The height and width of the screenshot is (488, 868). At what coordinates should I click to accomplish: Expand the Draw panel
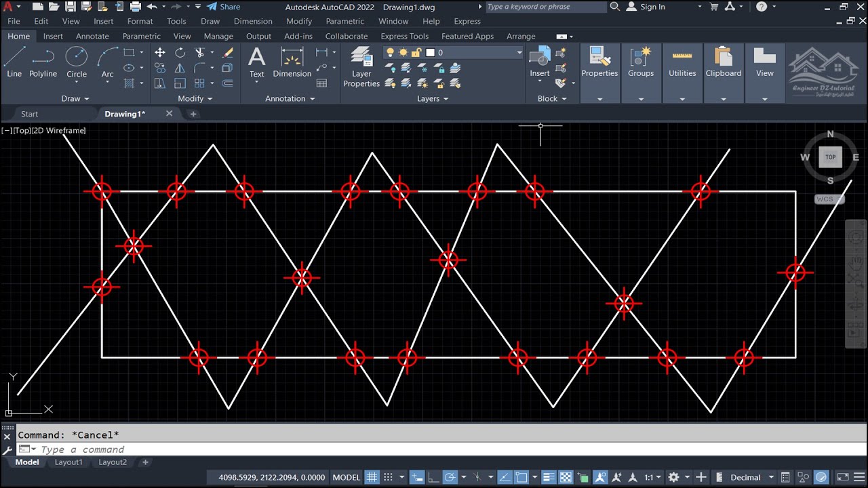pyautogui.click(x=75, y=98)
